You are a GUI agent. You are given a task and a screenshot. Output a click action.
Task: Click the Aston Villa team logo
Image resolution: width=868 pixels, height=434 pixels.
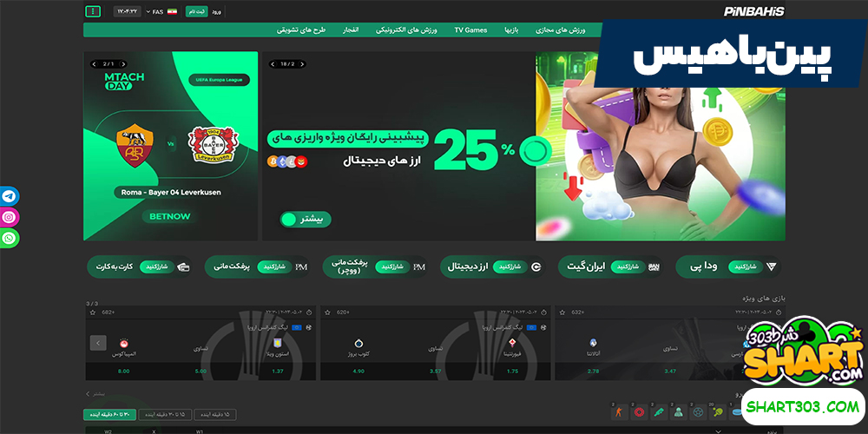click(x=278, y=343)
